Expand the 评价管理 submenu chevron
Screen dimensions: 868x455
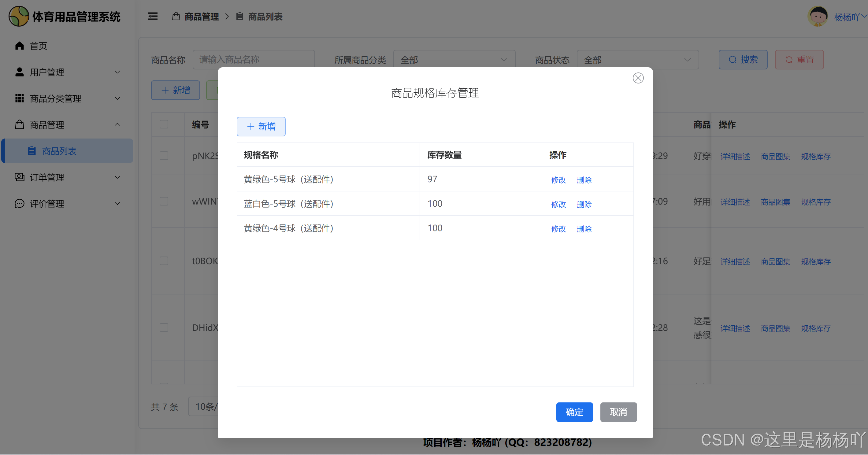[117, 203]
